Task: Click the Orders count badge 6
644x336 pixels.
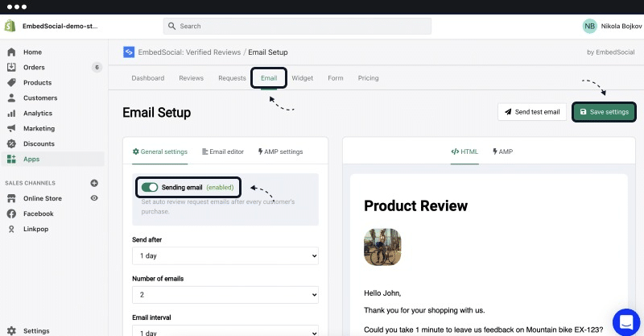Action: click(97, 68)
